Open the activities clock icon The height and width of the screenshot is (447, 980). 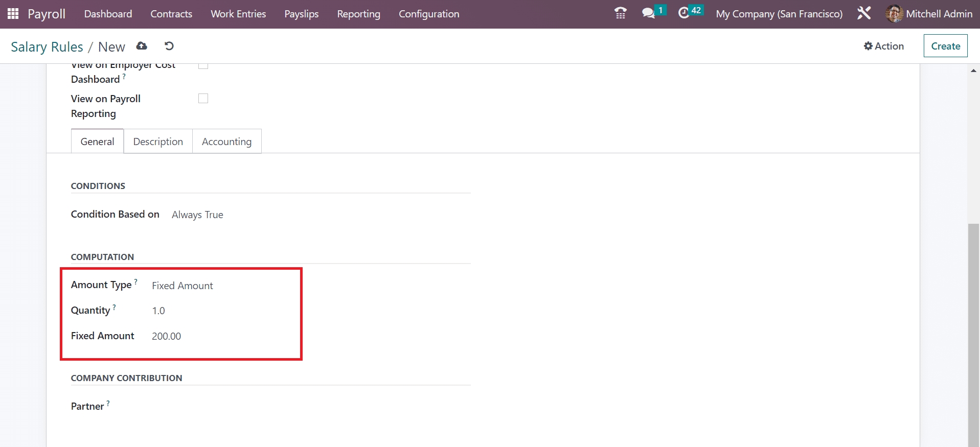click(683, 13)
